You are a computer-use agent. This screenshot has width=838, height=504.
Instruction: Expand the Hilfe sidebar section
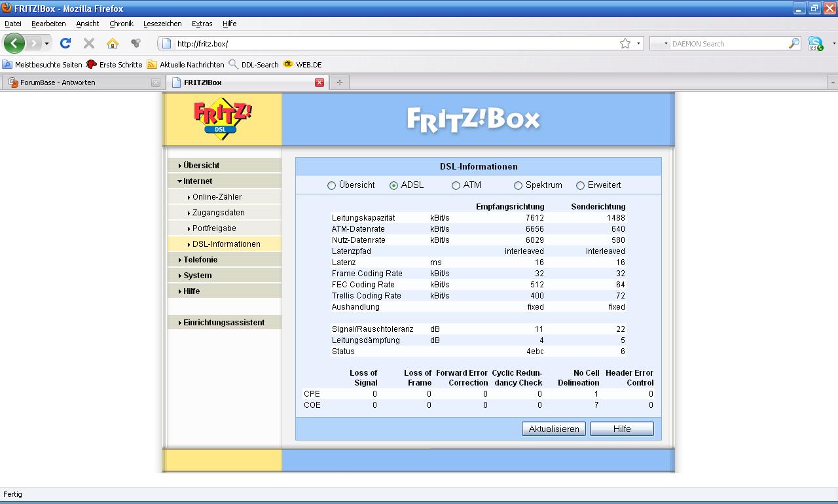pos(225,291)
